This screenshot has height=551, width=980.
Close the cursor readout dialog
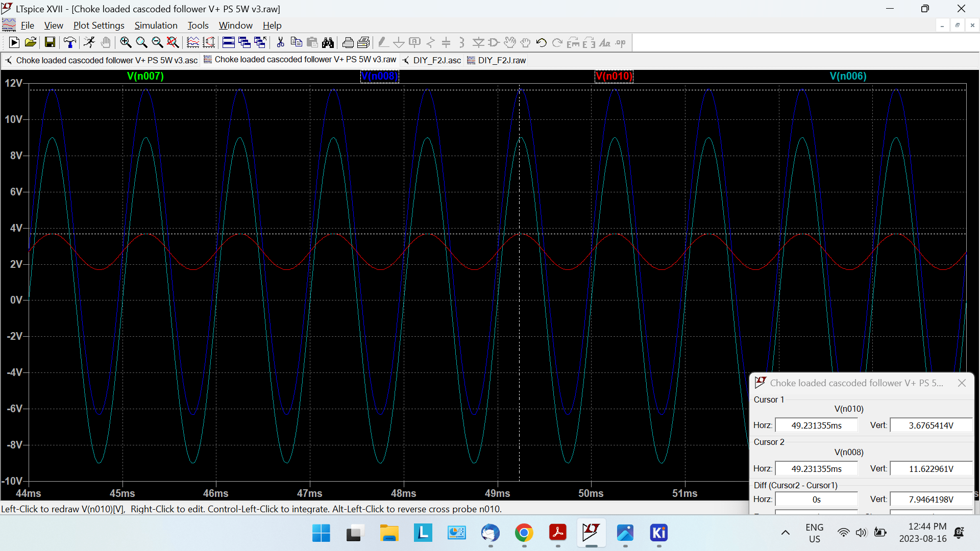click(x=962, y=383)
